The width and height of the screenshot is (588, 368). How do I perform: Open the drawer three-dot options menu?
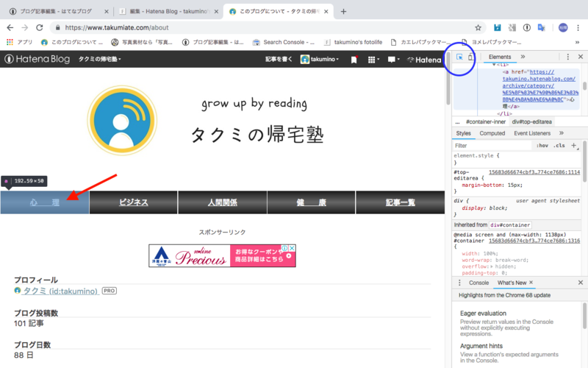pyautogui.click(x=459, y=283)
